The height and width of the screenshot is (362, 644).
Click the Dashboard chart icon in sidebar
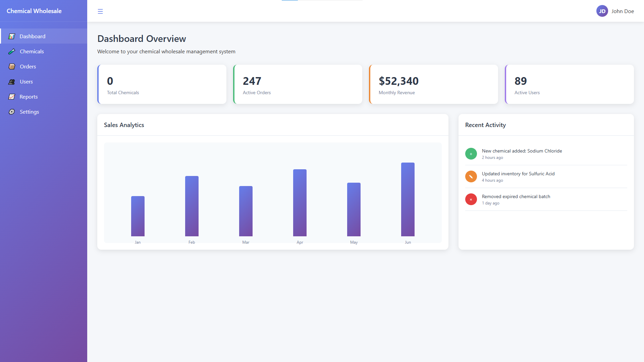click(12, 36)
